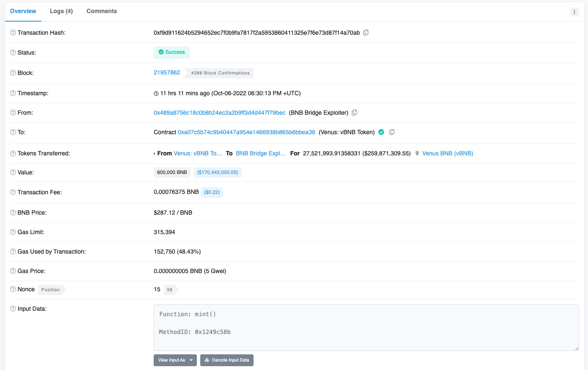The height and width of the screenshot is (370, 588).
Task: Click help icon beside Transaction Hash
Action: point(13,33)
